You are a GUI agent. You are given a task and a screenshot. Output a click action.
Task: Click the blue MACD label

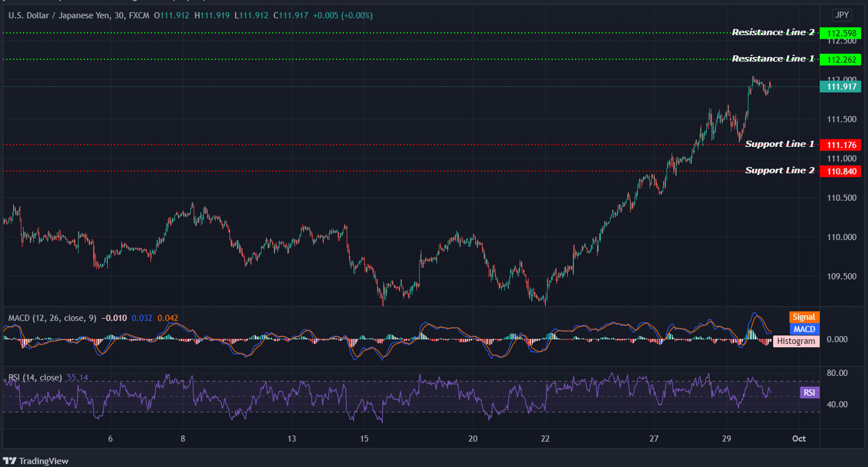point(804,329)
